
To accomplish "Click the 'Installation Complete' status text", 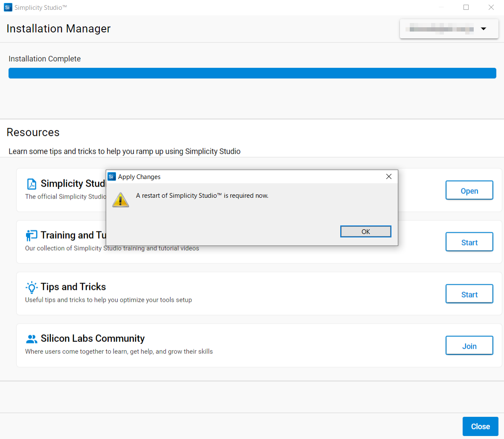I will pyautogui.click(x=45, y=59).
